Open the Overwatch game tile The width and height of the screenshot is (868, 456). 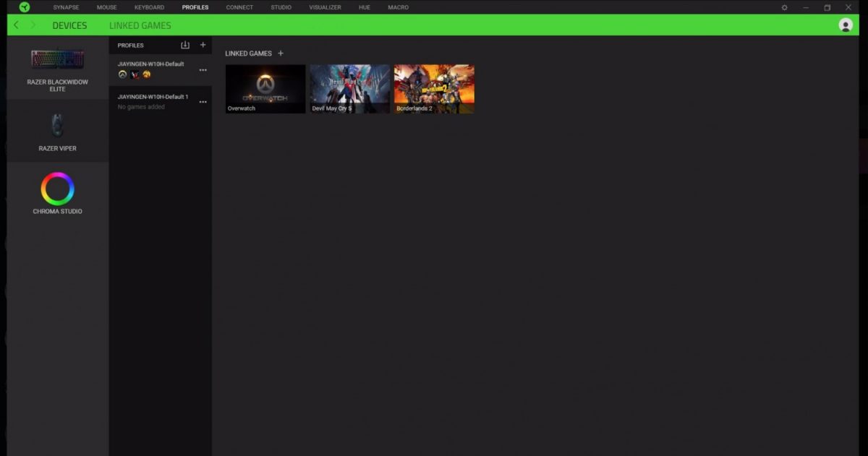[x=265, y=89]
